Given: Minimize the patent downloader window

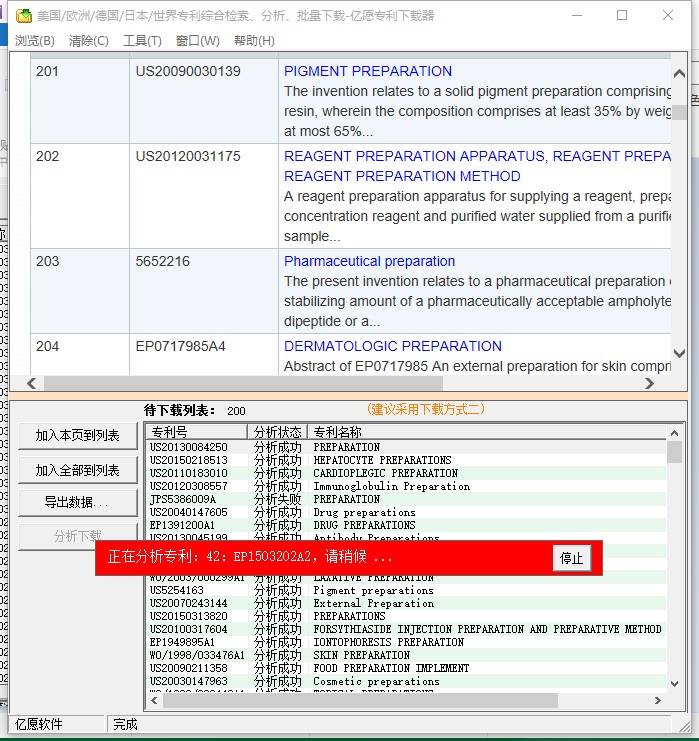Looking at the screenshot, I should point(577,16).
